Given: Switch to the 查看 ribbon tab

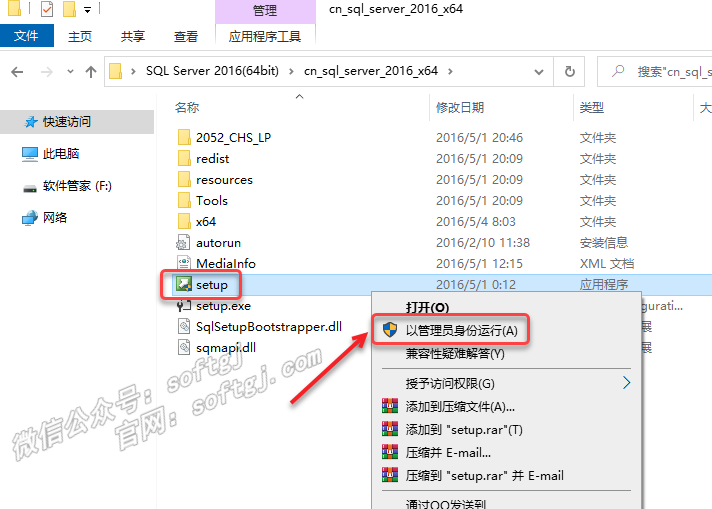Looking at the screenshot, I should tap(186, 36).
